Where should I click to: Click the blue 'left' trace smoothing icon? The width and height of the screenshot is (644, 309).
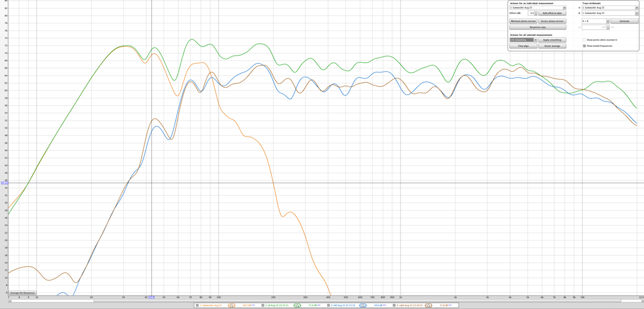[363, 305]
